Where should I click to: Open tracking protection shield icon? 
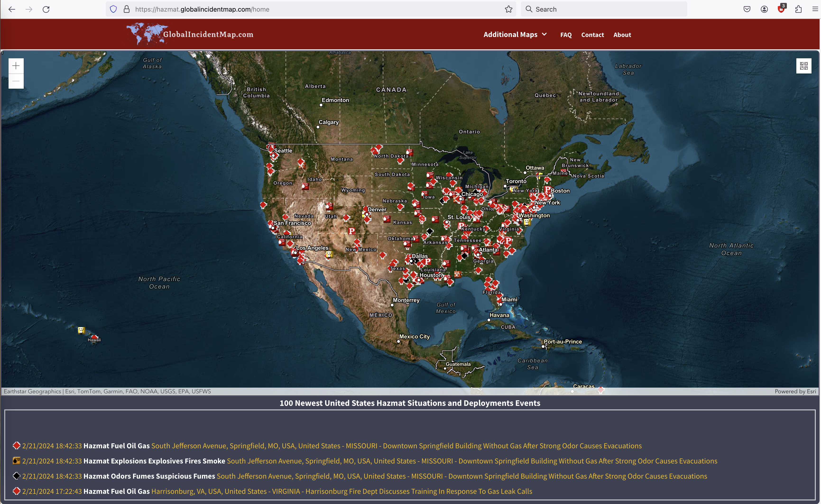[113, 9]
